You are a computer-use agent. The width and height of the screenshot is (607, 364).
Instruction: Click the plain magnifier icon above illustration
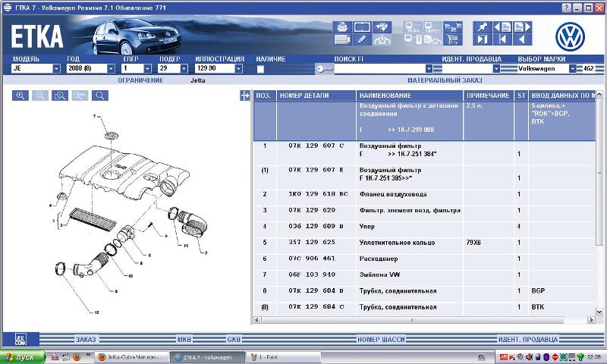point(100,96)
